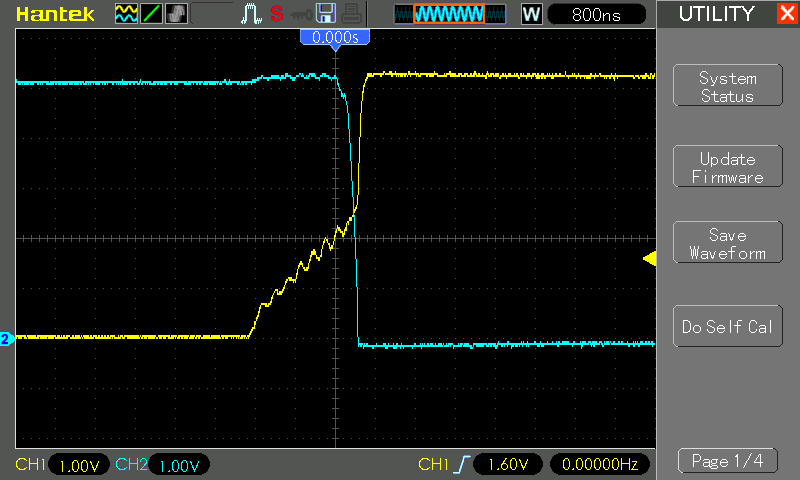Open System Status
This screenshot has height=480, width=800.
pyautogui.click(x=728, y=85)
